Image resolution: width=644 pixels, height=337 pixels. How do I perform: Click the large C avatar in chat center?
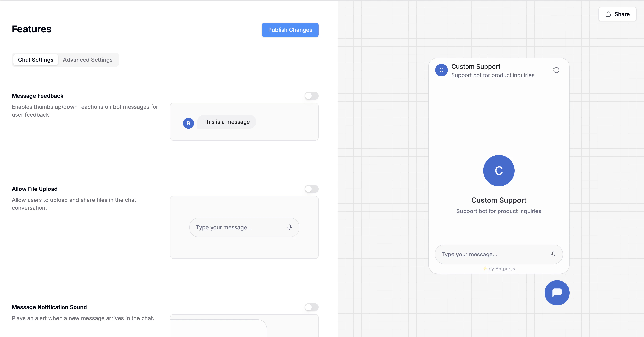[499, 171]
